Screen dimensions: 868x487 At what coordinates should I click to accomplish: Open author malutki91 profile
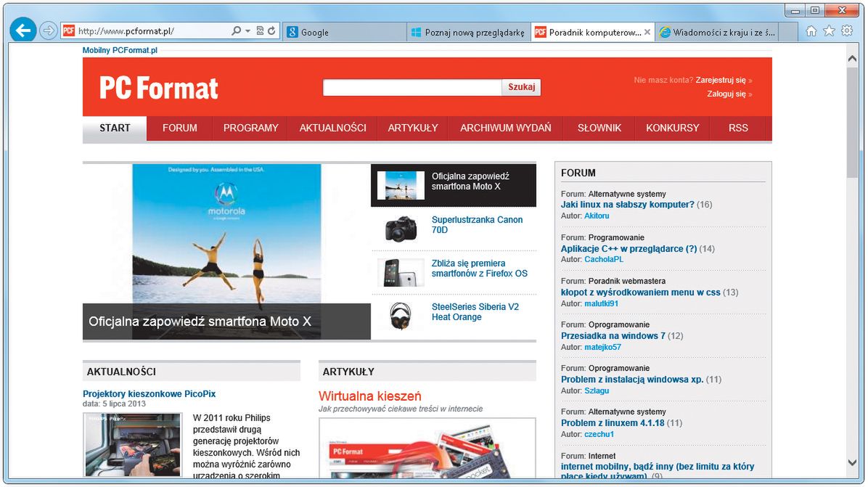(601, 304)
